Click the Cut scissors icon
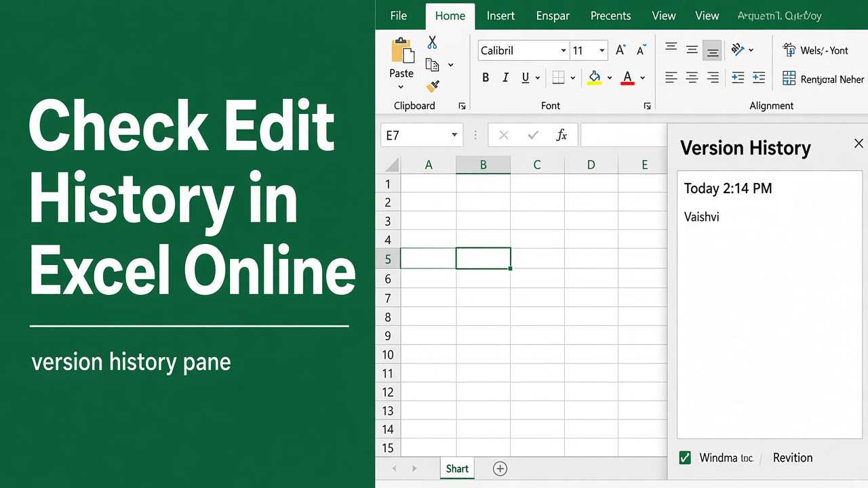This screenshot has height=488, width=868. [432, 43]
